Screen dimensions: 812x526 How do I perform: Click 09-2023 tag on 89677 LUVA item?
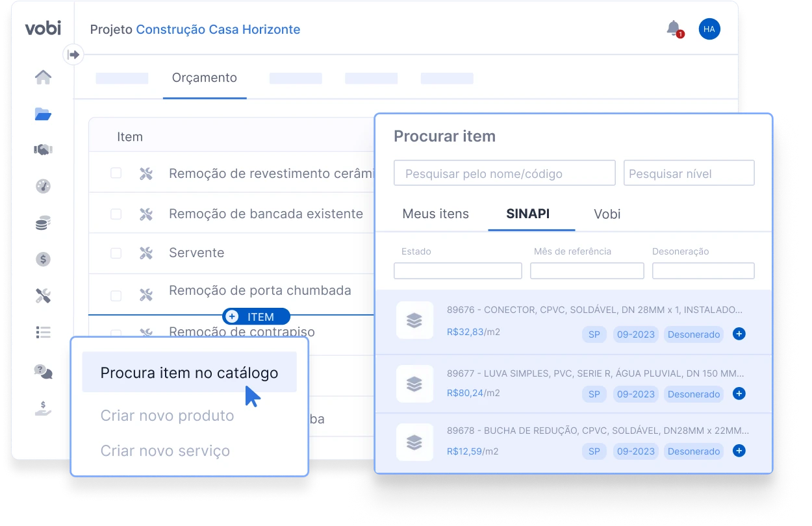click(635, 394)
